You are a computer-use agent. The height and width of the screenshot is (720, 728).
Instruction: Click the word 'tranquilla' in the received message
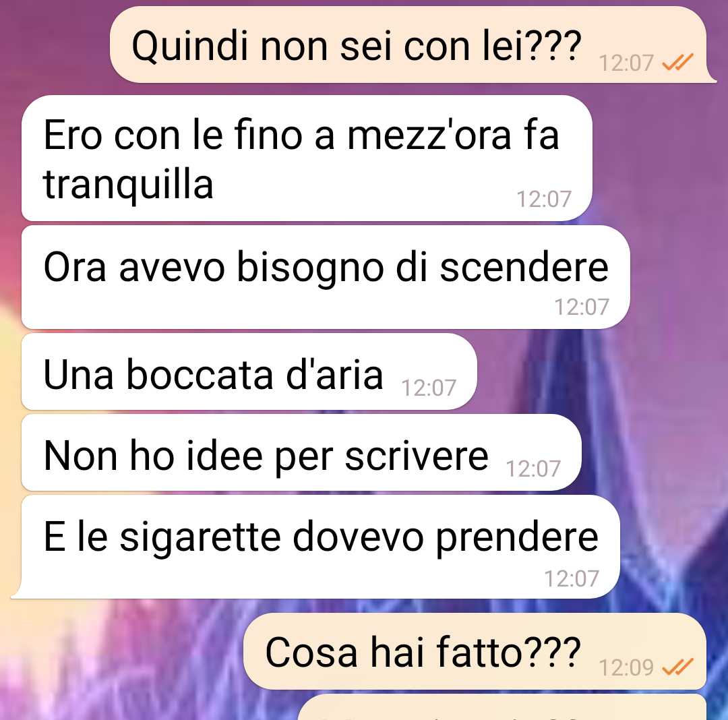click(128, 184)
